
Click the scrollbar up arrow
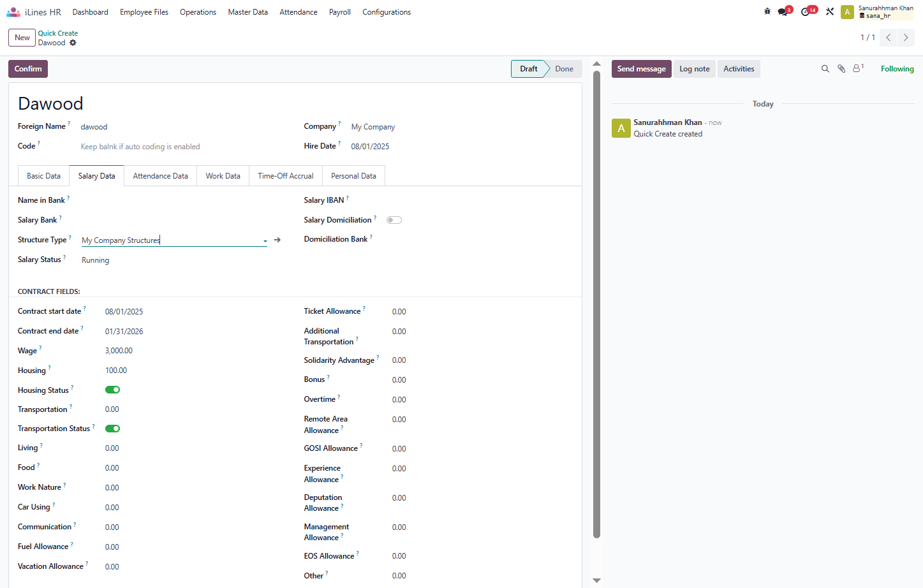click(x=597, y=64)
